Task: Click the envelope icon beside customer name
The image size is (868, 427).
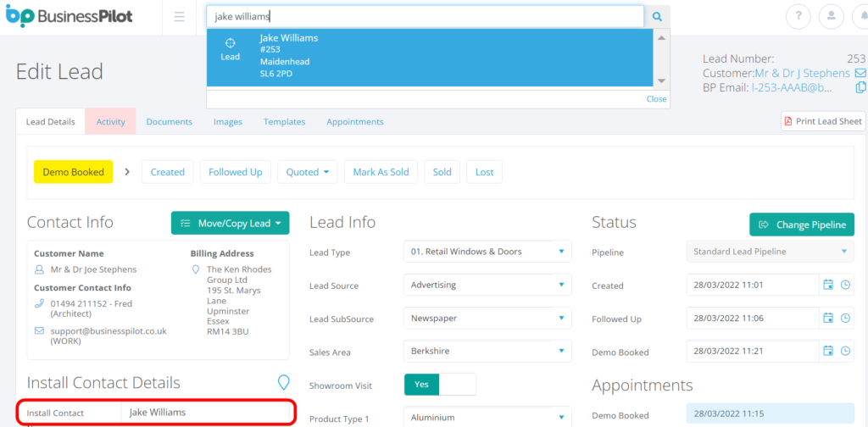Action: (860, 74)
